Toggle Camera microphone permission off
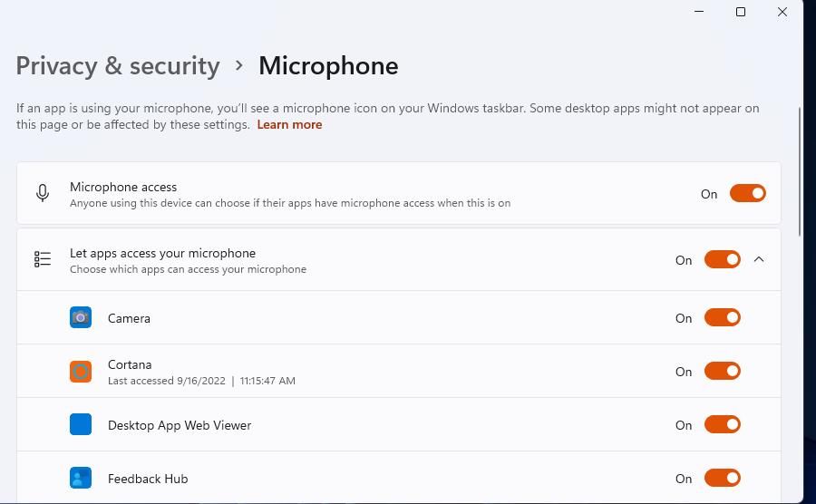The height and width of the screenshot is (504, 816). (722, 317)
